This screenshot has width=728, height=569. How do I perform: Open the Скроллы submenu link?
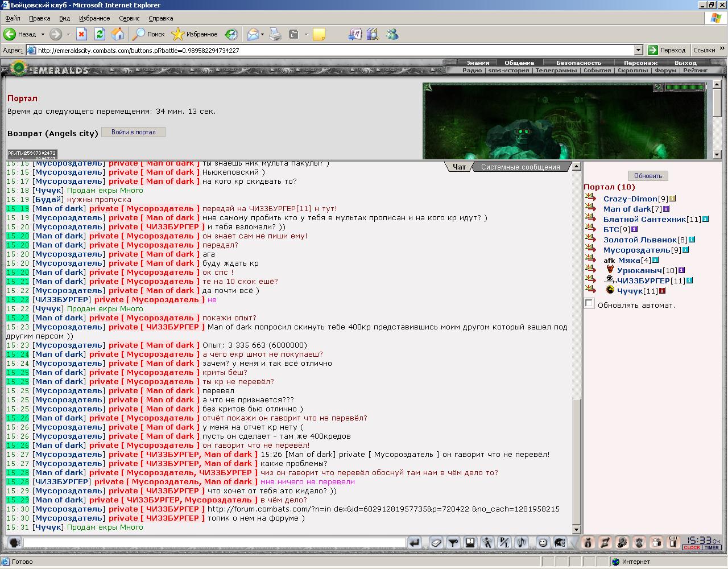(632, 71)
